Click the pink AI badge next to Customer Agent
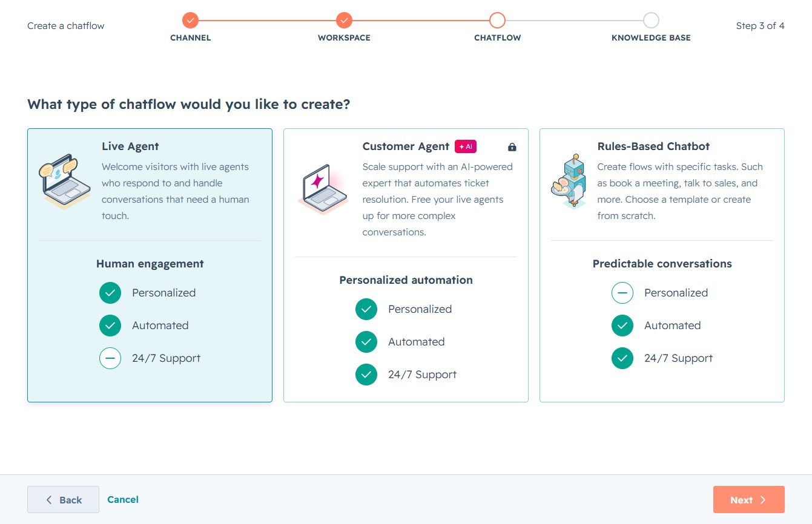The width and height of the screenshot is (812, 524). [x=466, y=146]
